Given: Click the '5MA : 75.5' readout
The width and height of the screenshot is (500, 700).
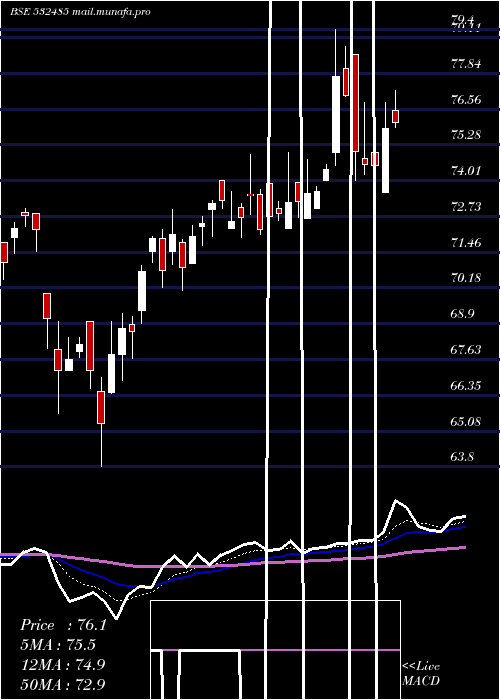Looking at the screenshot, I should click(x=59, y=645).
